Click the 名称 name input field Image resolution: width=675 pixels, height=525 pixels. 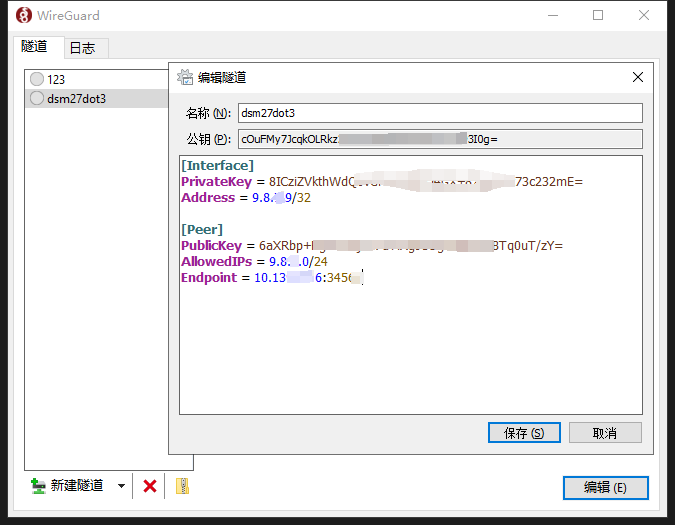[440, 113]
